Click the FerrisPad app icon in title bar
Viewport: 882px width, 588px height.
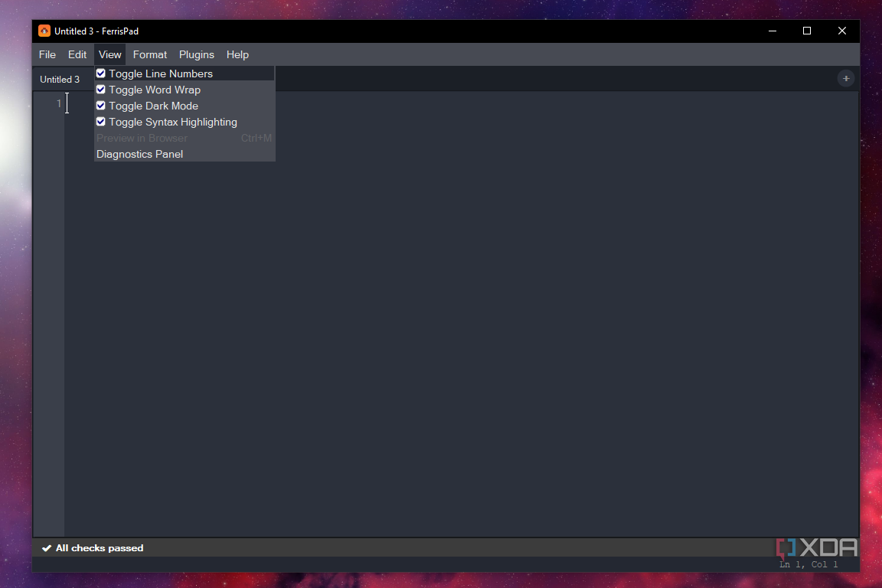click(44, 31)
